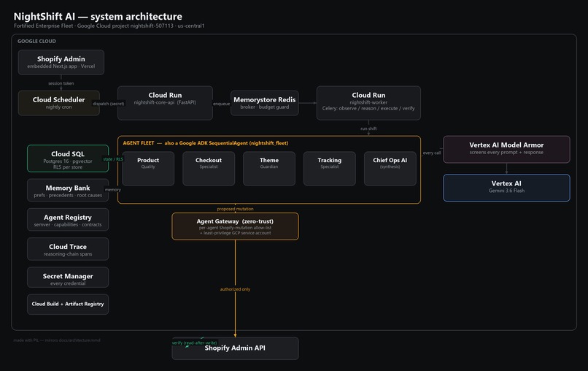Click the Cloud Scheduler nightly cron box
Viewport: 588px width, 371px height.
(59, 103)
